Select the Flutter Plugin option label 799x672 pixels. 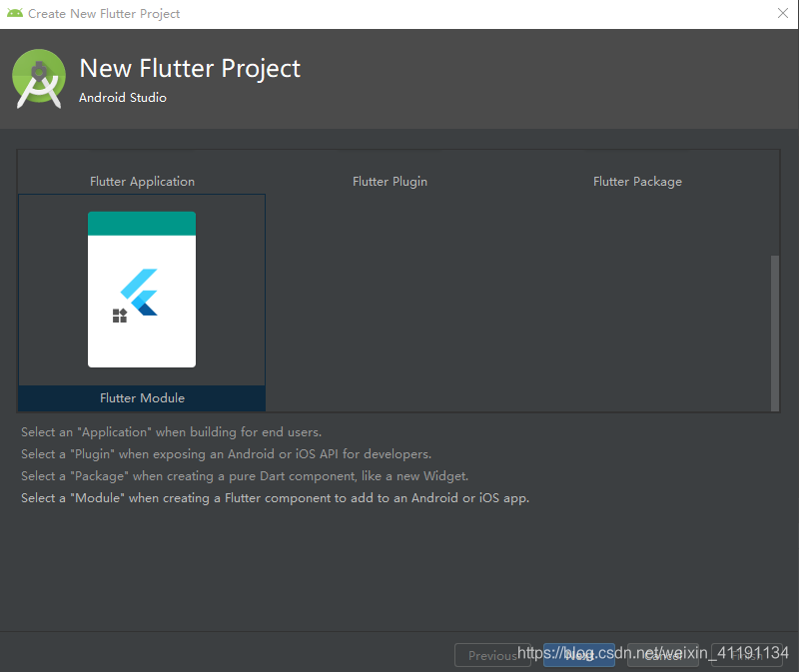pyautogui.click(x=390, y=182)
